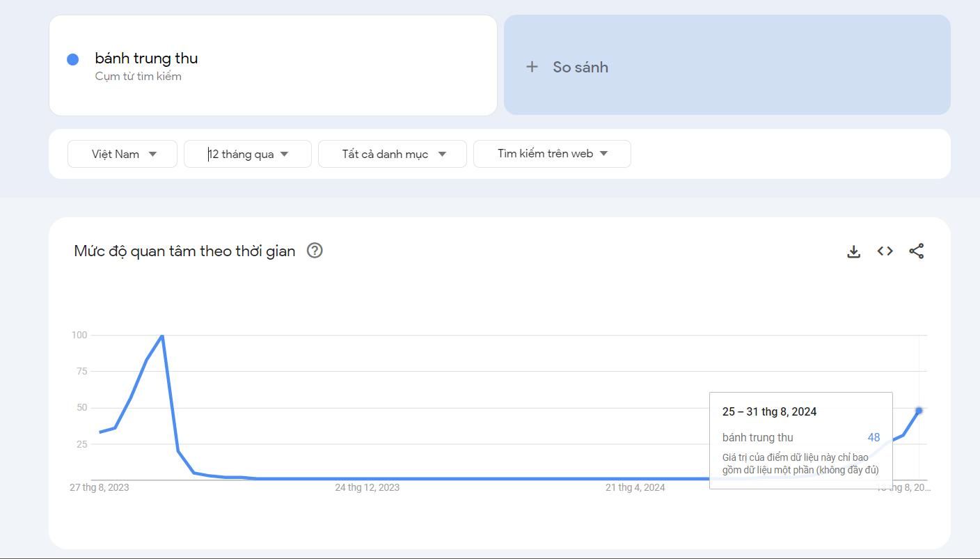
Task: Click the 24 thg 12, 2023 axis label
Action: tap(367, 487)
